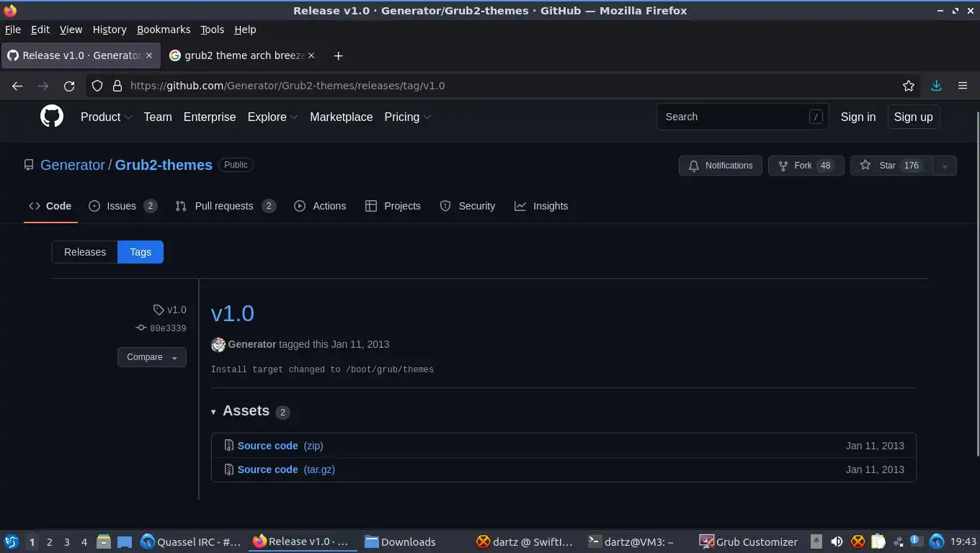Screen dimensions: 980x553
Task: Fork the repository with the Fork button
Action: tap(806, 166)
